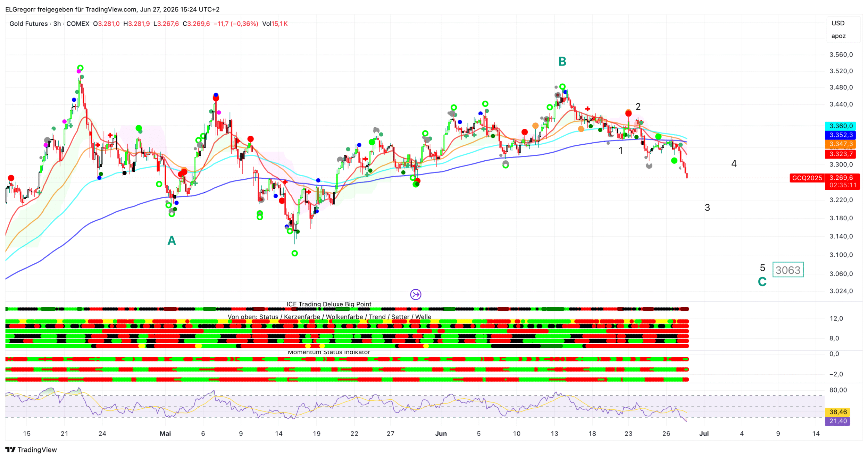This screenshot has height=459, width=868.
Task: Click the orange 3.347,3 price label
Action: point(841,144)
